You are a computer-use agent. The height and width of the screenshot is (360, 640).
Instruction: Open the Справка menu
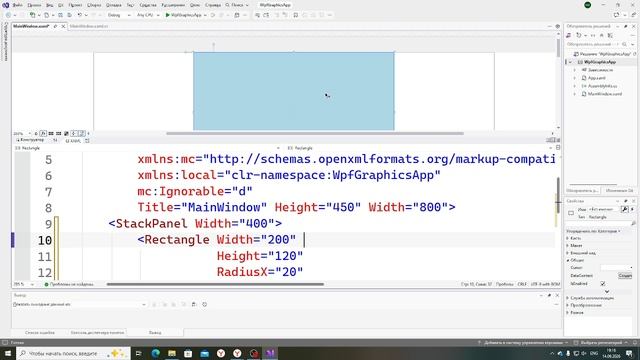(x=213, y=5)
